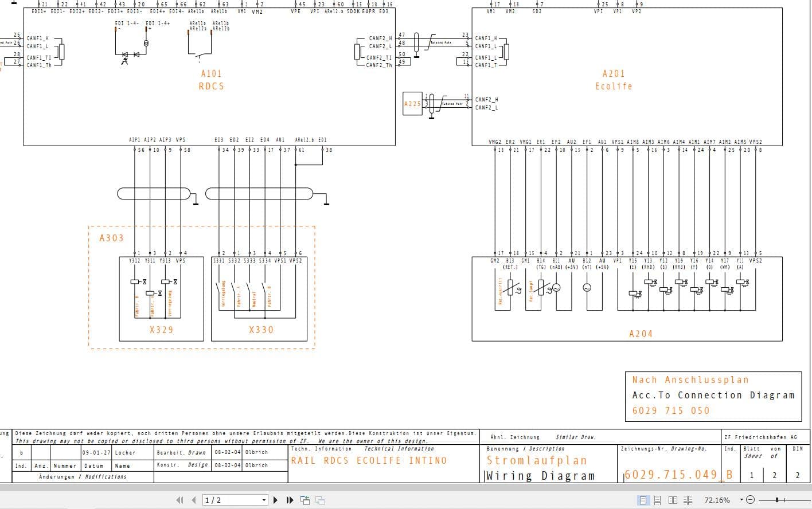Open the zoom percentage dropdown arrow
The width and height of the screenshot is (812, 509).
pos(741,500)
